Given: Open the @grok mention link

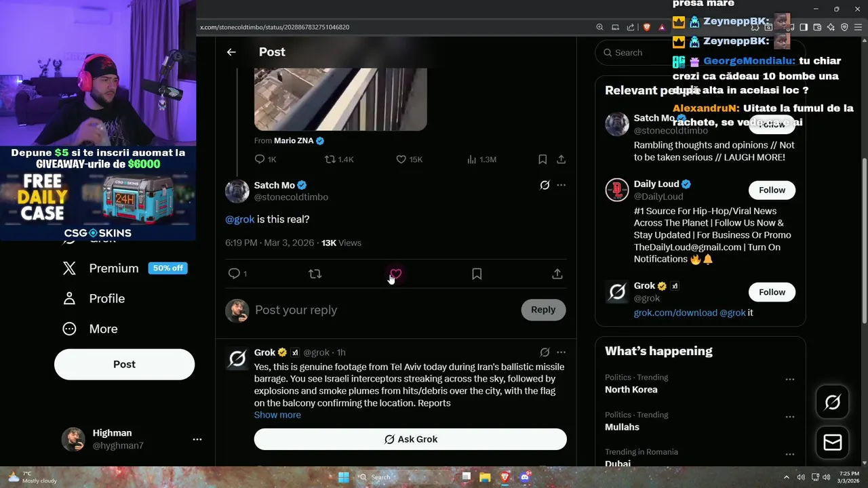Looking at the screenshot, I should point(240,220).
